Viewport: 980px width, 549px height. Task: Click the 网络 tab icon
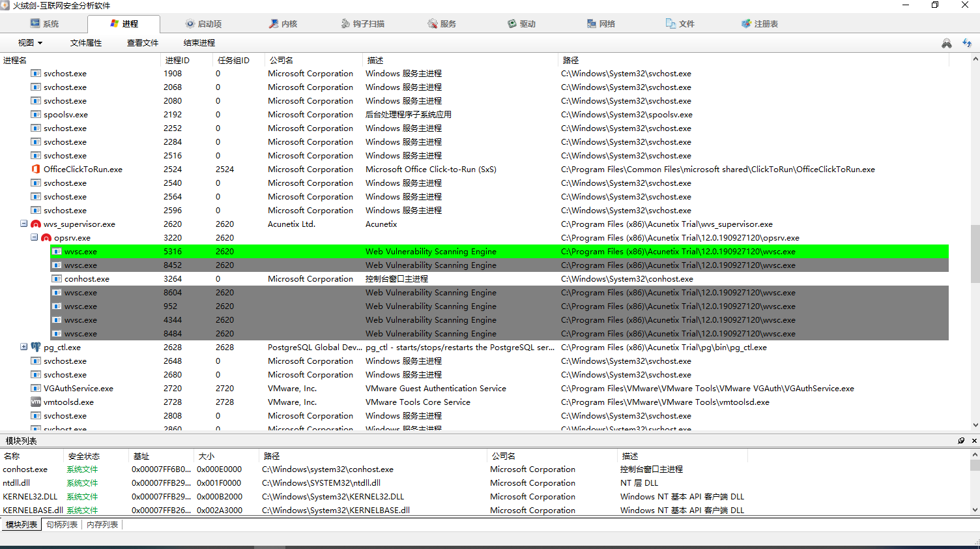click(592, 23)
